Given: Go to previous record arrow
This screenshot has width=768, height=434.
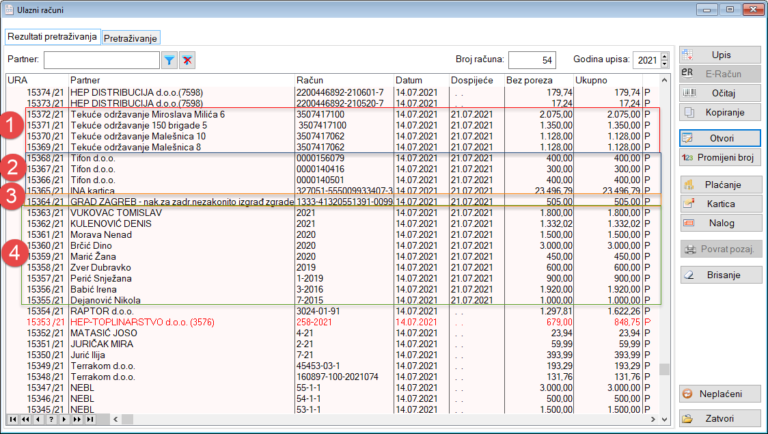Looking at the screenshot, I should pos(37,420).
